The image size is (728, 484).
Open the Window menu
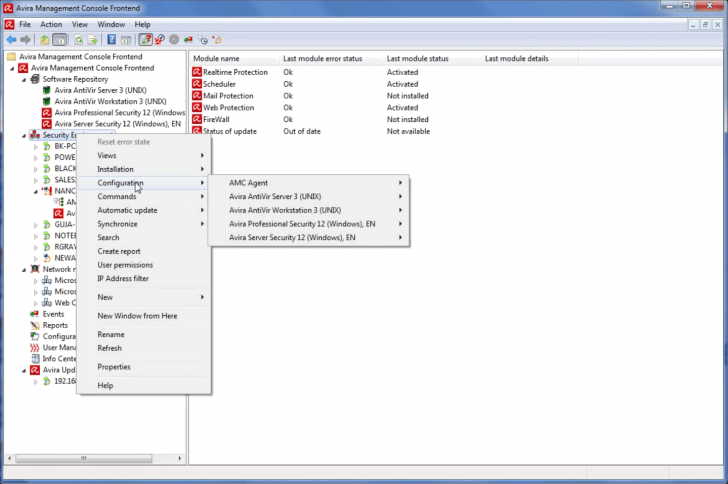tap(111, 25)
